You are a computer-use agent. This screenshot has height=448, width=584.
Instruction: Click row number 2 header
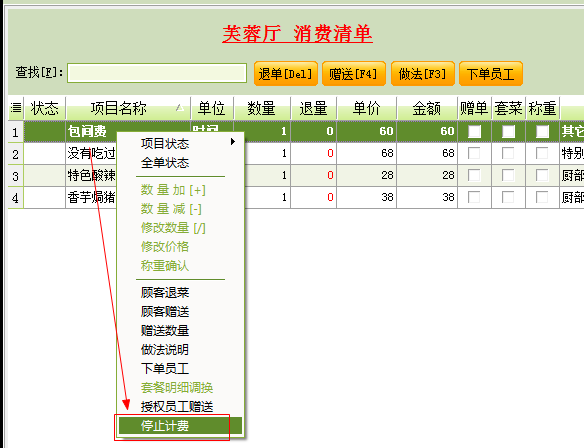pyautogui.click(x=15, y=153)
